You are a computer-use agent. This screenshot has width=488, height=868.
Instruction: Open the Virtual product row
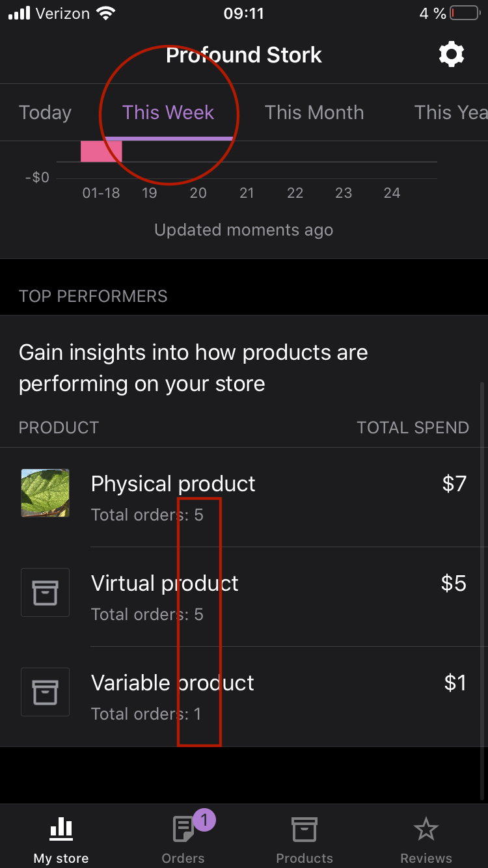pos(244,597)
